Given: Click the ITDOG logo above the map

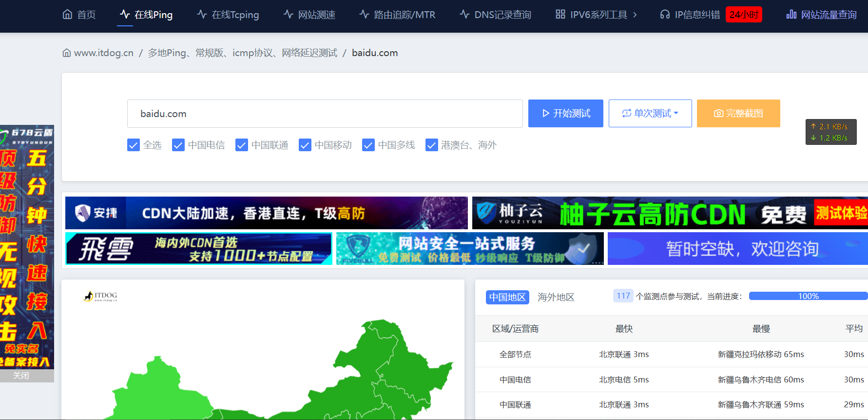Looking at the screenshot, I should point(101,296).
